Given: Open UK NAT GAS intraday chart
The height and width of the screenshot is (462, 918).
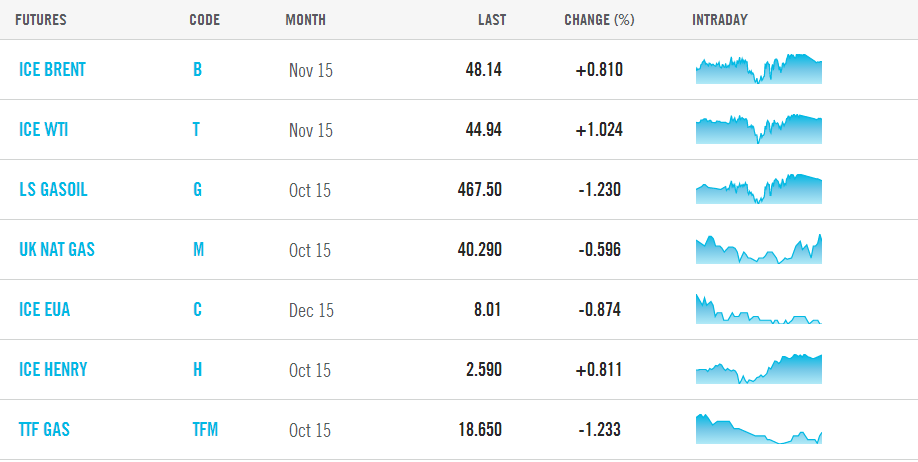Looking at the screenshot, I should 758,249.
